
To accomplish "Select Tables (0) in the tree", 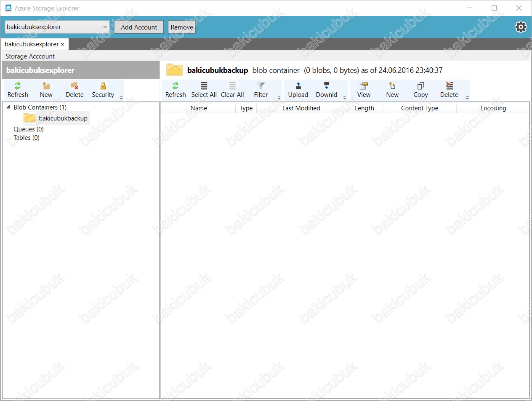I will click(27, 138).
